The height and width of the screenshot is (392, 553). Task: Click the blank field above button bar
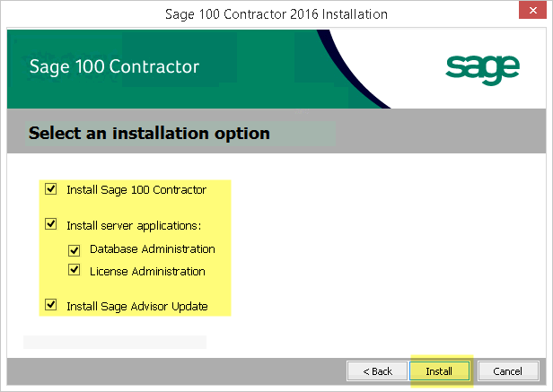(115, 342)
